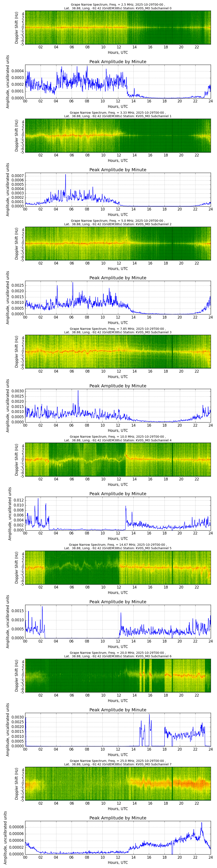The image size is (217, 868).
Task: Click inside the Subchannel 5 spectrogram image
Action: 118,567
